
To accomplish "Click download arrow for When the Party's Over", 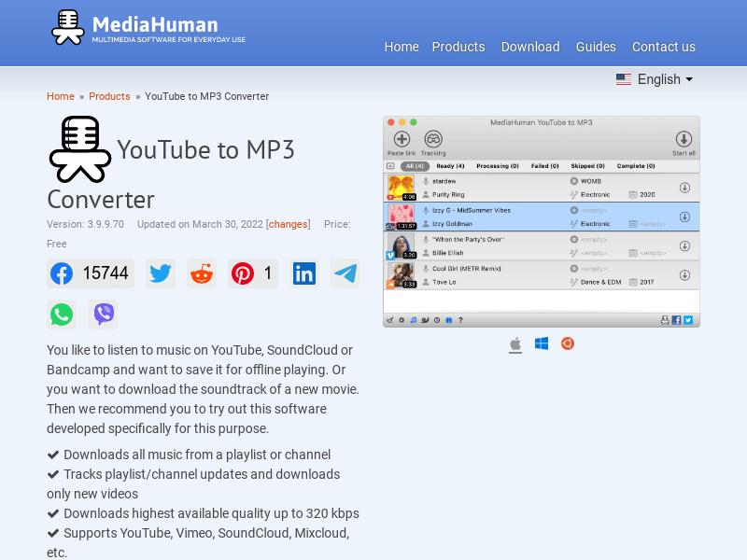I will 684,245.
